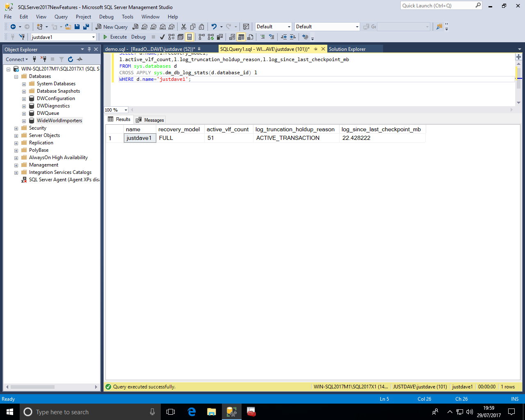The image size is (525, 420).
Task: Click the Save All toolbar icon
Action: pos(86,27)
